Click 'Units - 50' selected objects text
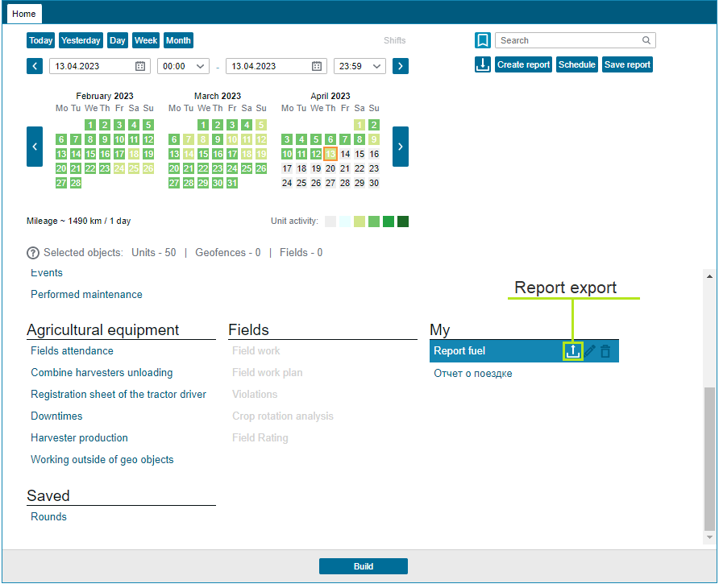The height and width of the screenshot is (588, 719). pyautogui.click(x=154, y=253)
